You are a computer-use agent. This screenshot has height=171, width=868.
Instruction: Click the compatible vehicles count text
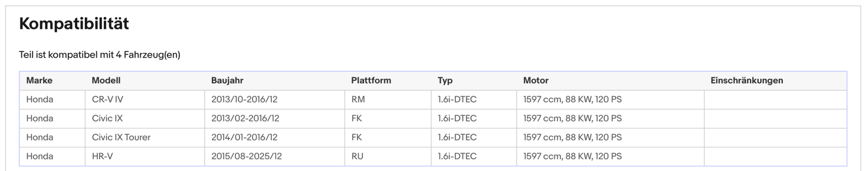pos(99,55)
